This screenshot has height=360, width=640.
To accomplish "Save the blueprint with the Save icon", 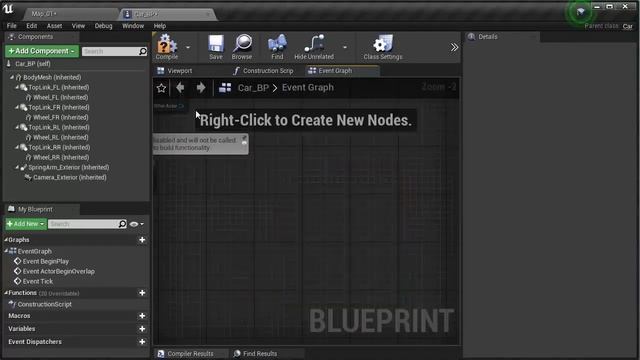I will tap(216, 47).
